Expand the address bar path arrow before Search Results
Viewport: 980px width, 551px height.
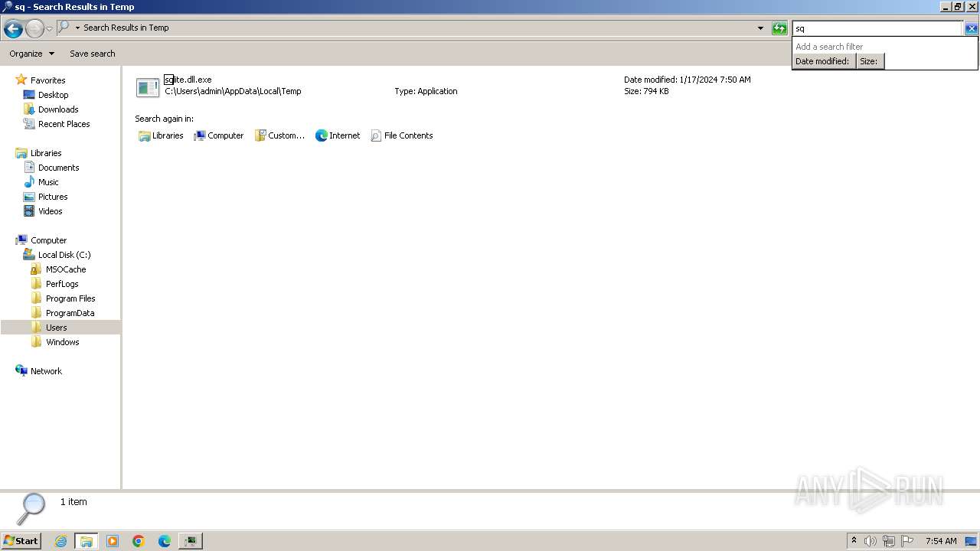tap(77, 28)
